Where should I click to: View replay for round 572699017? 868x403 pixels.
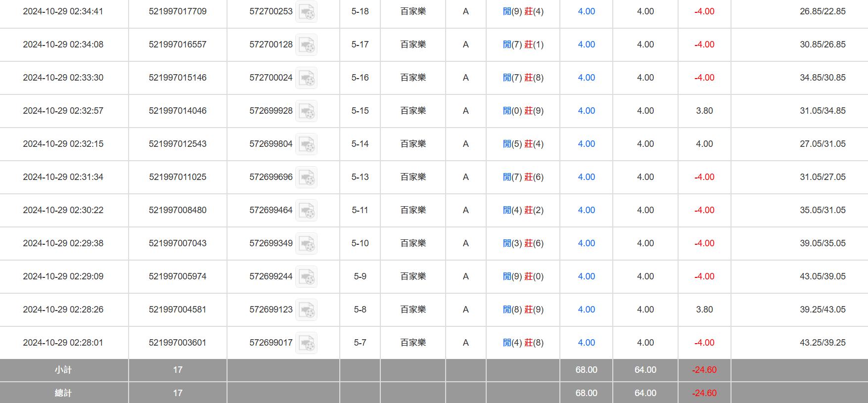pos(307,343)
